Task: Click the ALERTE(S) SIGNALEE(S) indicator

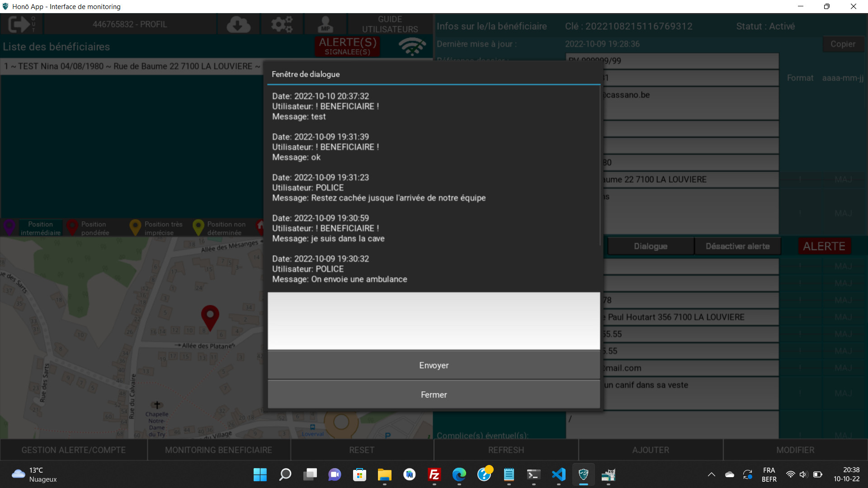Action: coord(347,46)
